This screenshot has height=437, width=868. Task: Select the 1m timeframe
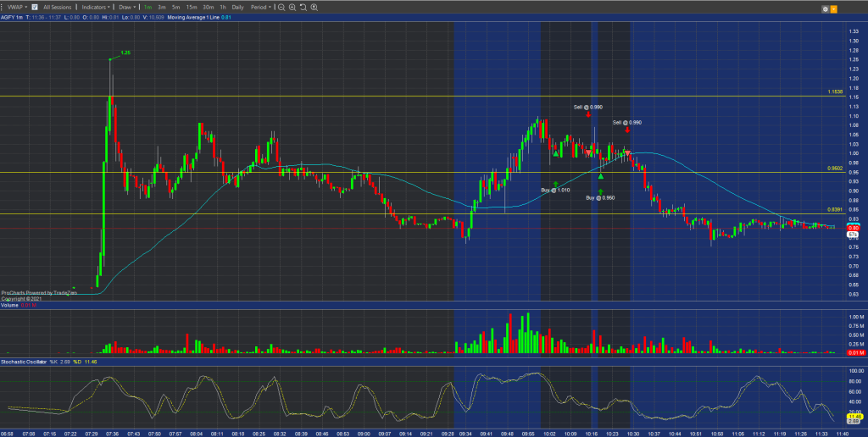(147, 7)
